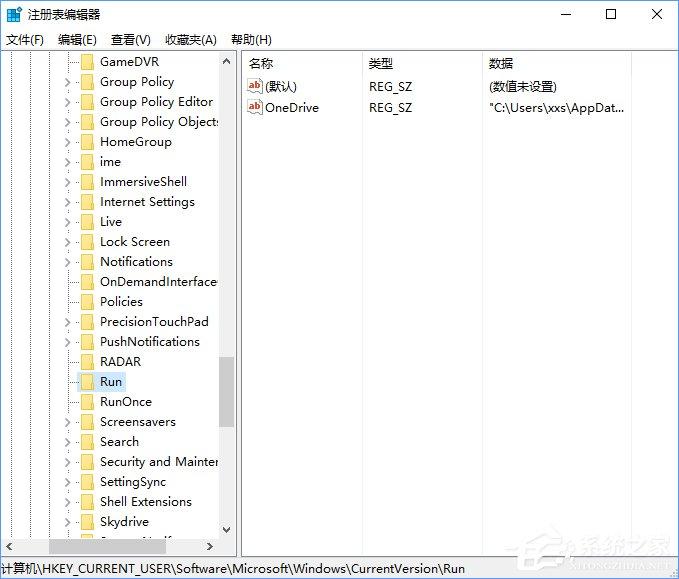Expand the PushNotifications key
The height and width of the screenshot is (579, 679).
point(67,342)
